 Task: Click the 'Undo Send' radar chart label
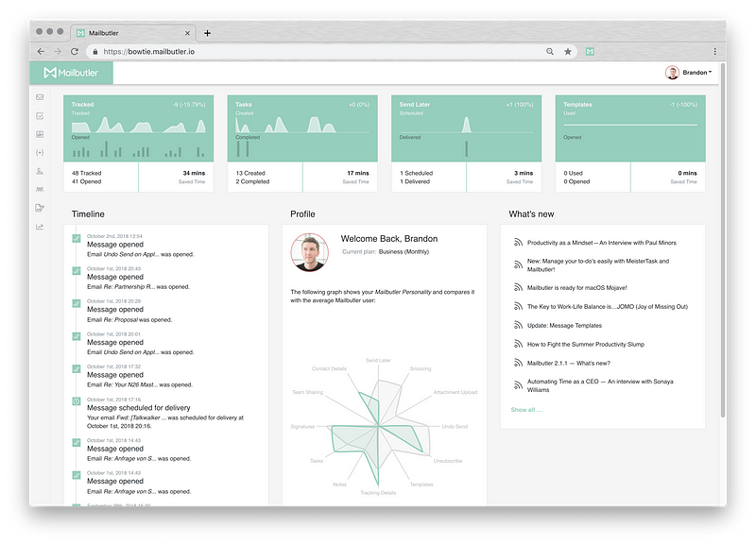pyautogui.click(x=455, y=426)
